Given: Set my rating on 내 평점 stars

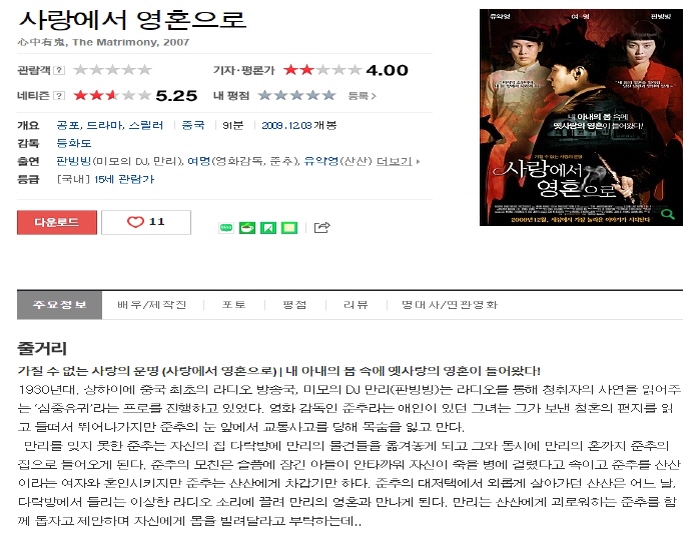Looking at the screenshot, I should coord(297,96).
